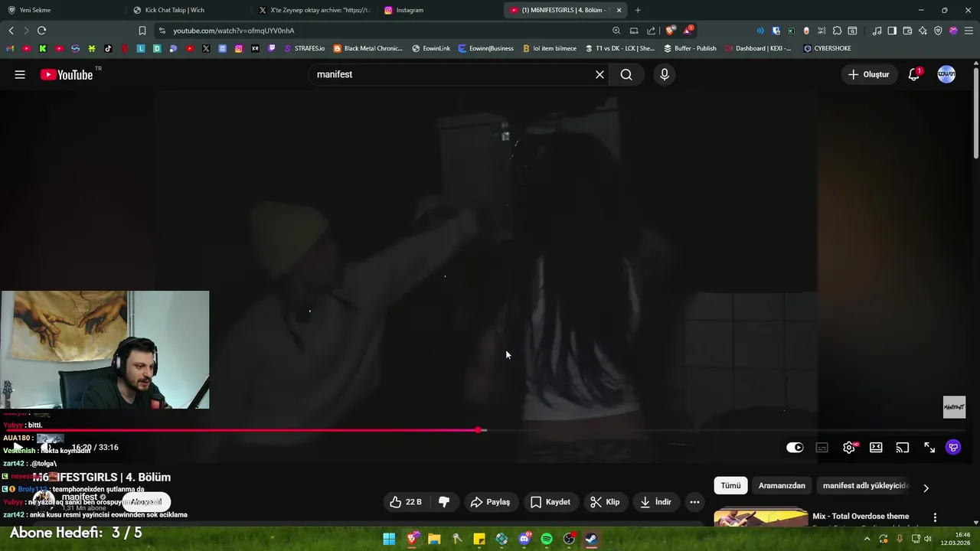
Task: Open Windows Start menu
Action: tap(389, 539)
